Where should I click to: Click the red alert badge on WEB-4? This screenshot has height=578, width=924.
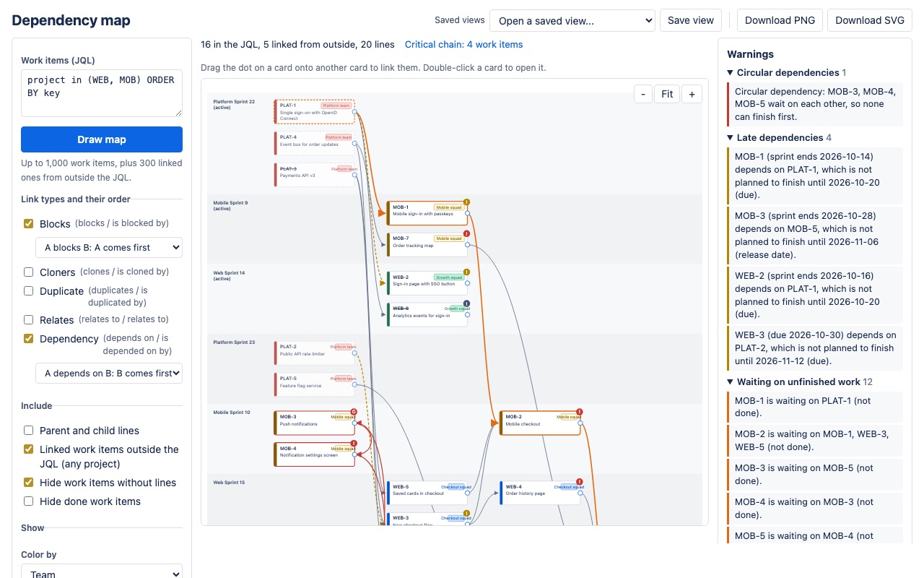(580, 482)
